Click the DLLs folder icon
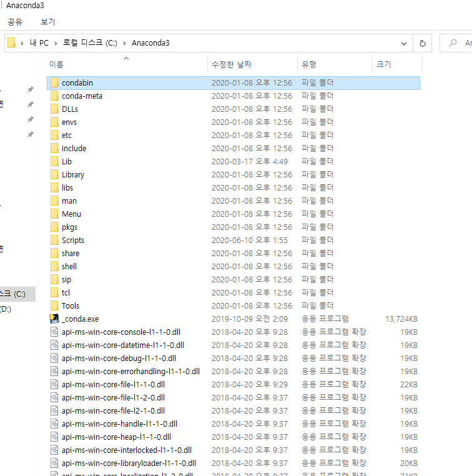The image size is (472, 476). [54, 109]
